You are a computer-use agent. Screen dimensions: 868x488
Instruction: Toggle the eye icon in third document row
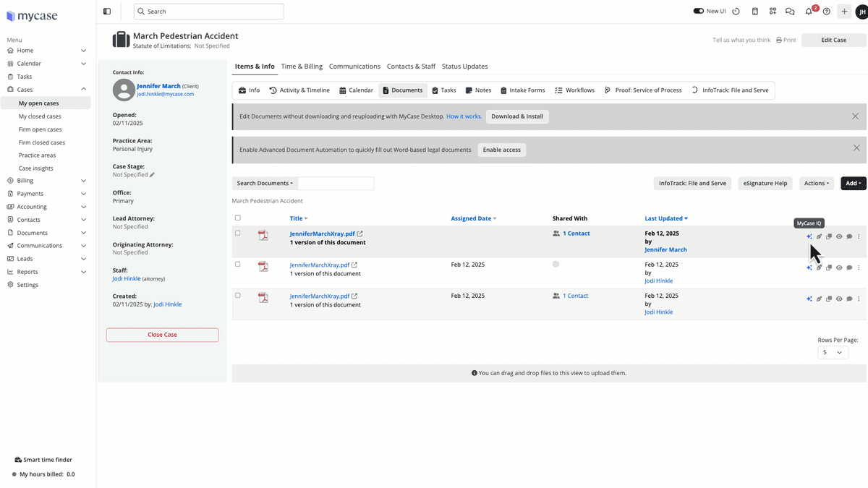(x=839, y=299)
